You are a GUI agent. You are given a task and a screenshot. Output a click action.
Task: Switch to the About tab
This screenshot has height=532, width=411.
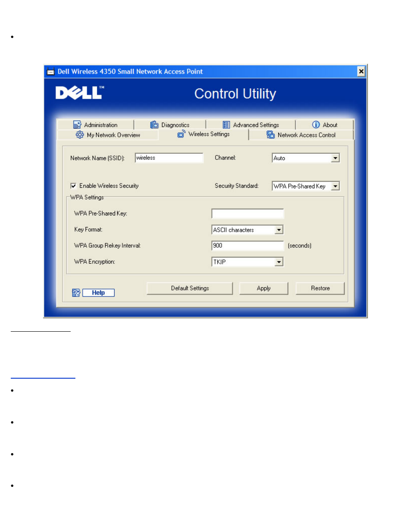click(324, 124)
